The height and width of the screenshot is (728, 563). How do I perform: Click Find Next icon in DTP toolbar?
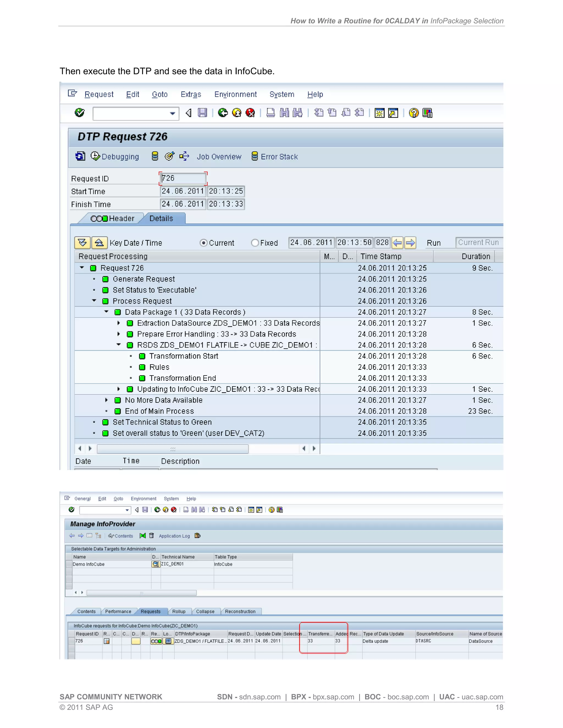297,113
